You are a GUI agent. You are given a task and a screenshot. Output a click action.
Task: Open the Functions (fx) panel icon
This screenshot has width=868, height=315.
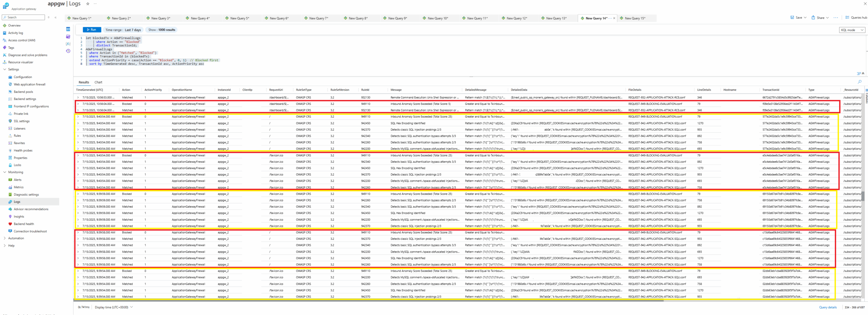click(68, 44)
